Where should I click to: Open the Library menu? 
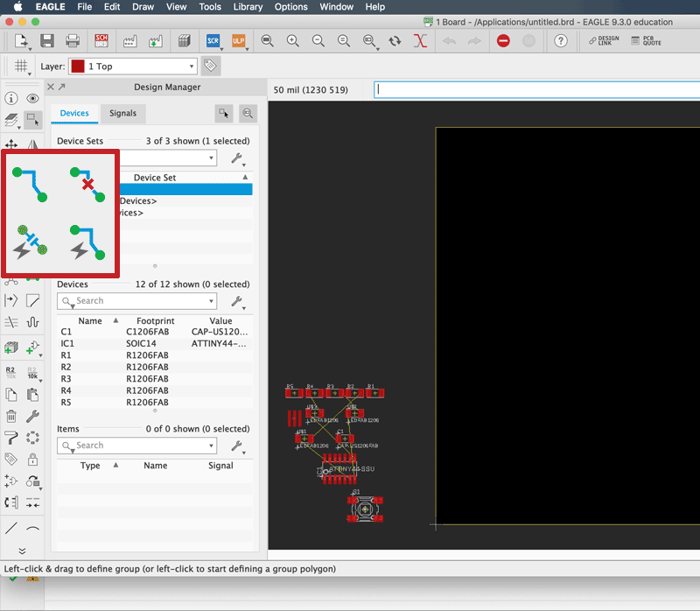[x=248, y=7]
